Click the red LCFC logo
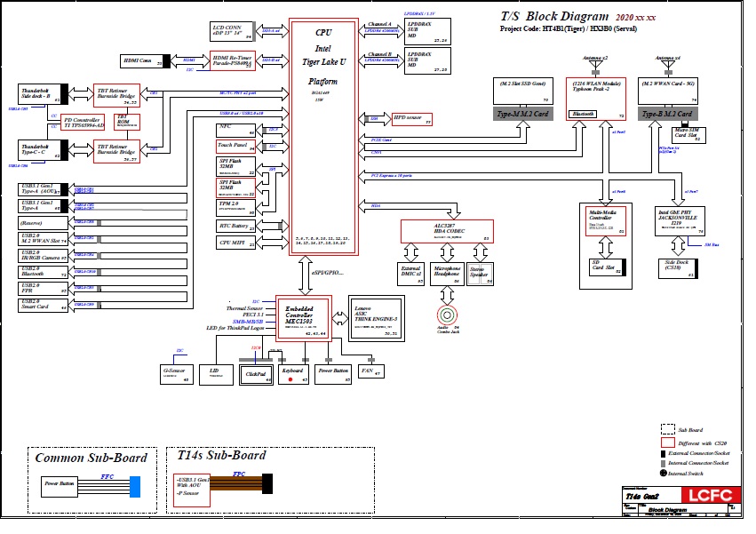Image resolution: width=756 pixels, height=534 pixels. tap(711, 495)
